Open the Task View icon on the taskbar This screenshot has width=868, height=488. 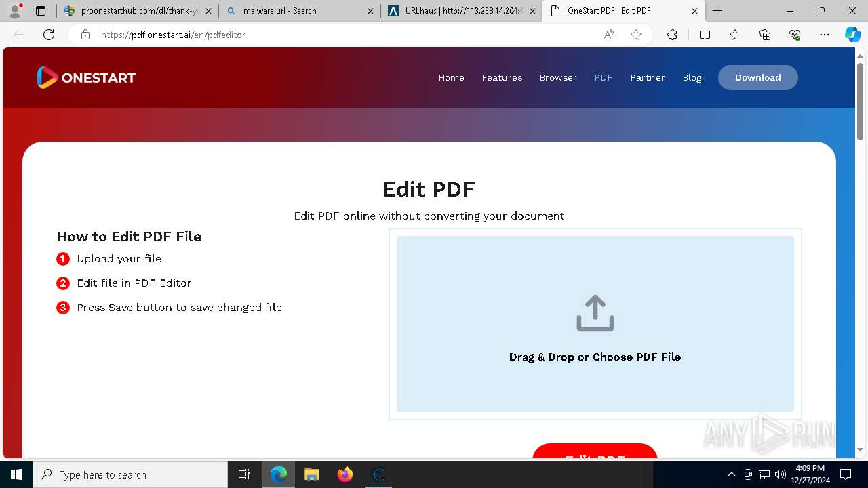[x=244, y=474]
